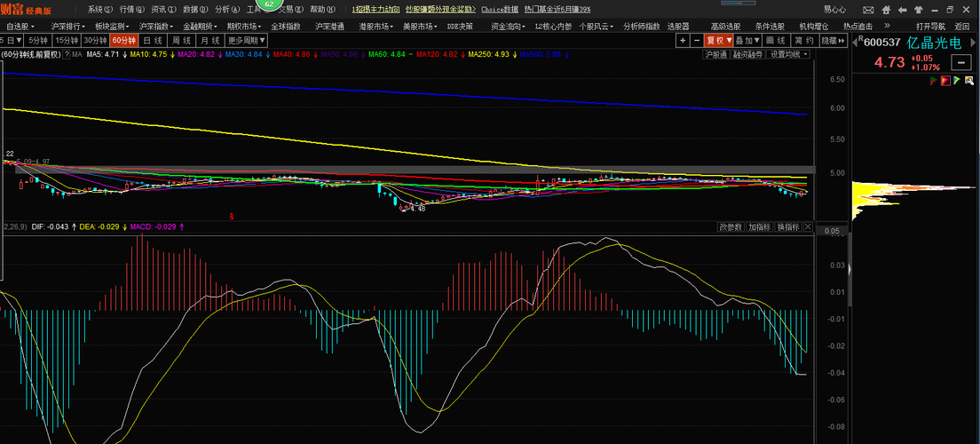
Task: Zoom in chart with the plus button
Action: [683, 40]
